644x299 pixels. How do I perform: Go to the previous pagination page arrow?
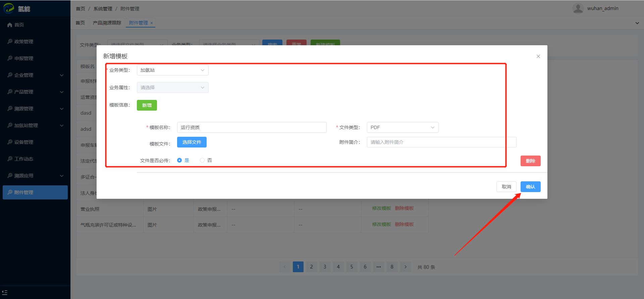[x=285, y=267]
